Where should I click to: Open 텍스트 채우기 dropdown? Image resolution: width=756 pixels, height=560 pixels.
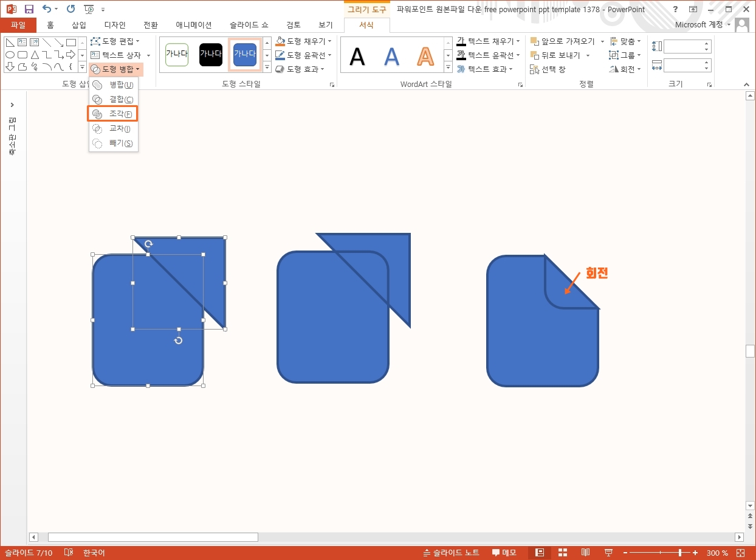(489, 41)
